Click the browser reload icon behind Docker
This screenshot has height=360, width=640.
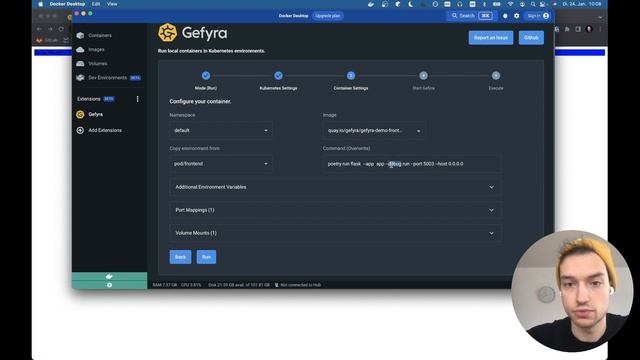point(61,29)
